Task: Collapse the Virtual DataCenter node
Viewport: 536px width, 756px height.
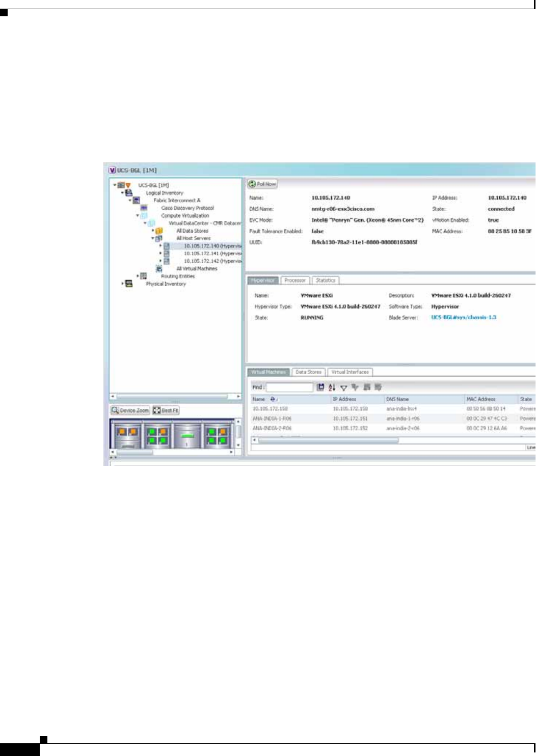Action: click(x=145, y=223)
